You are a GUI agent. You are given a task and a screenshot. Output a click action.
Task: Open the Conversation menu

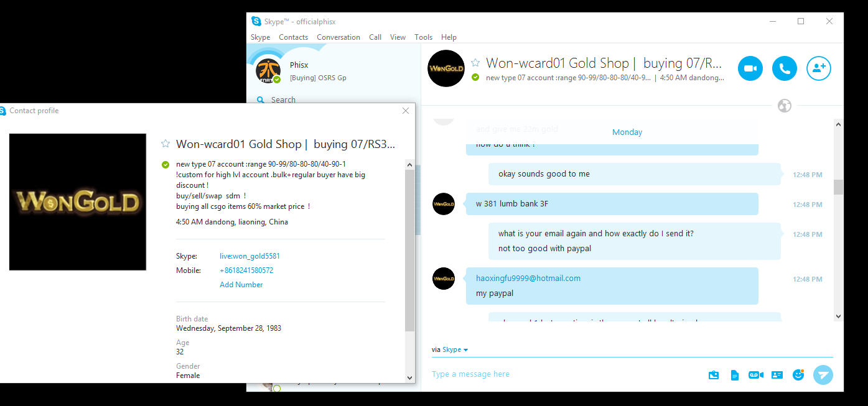(338, 37)
